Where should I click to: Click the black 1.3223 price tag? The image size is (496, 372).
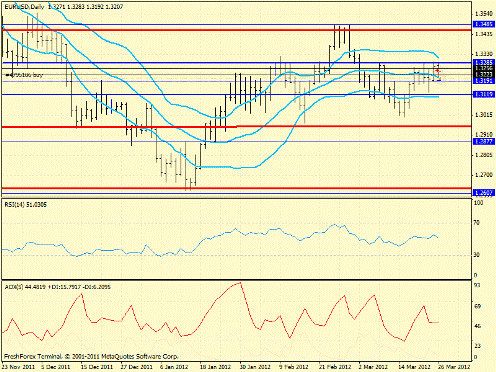484,74
